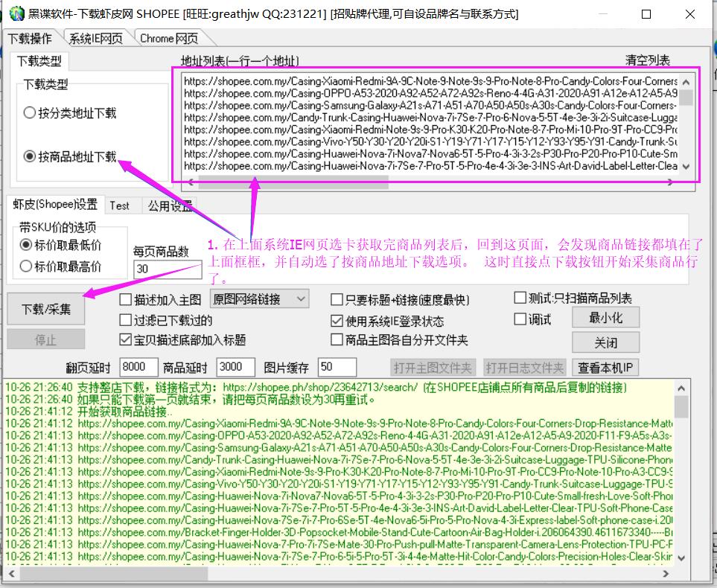
Task: Tick the 调试 checkbox
Action: (x=532, y=319)
